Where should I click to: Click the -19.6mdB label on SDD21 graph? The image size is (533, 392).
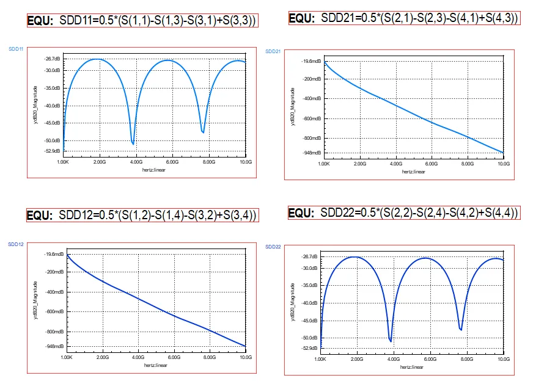pyautogui.click(x=311, y=61)
